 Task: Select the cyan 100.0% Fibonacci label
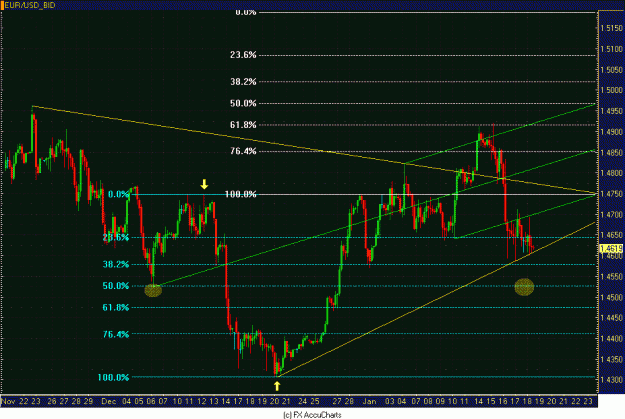(x=114, y=377)
